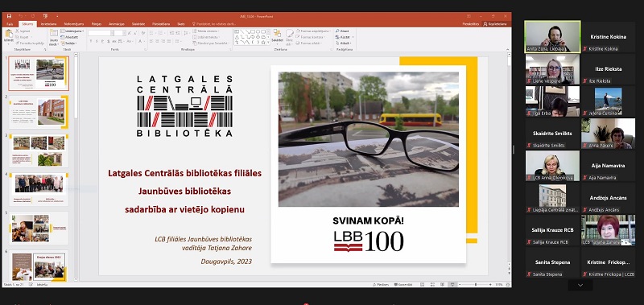Click the Redo icon in quick access toolbar
Screen dimensions: 644x305
pos(32,16)
